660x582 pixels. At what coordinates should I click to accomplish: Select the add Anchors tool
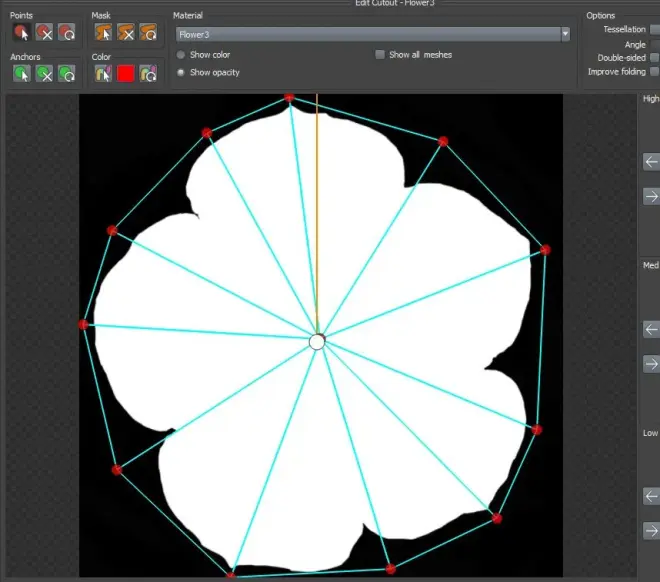(x=21, y=74)
